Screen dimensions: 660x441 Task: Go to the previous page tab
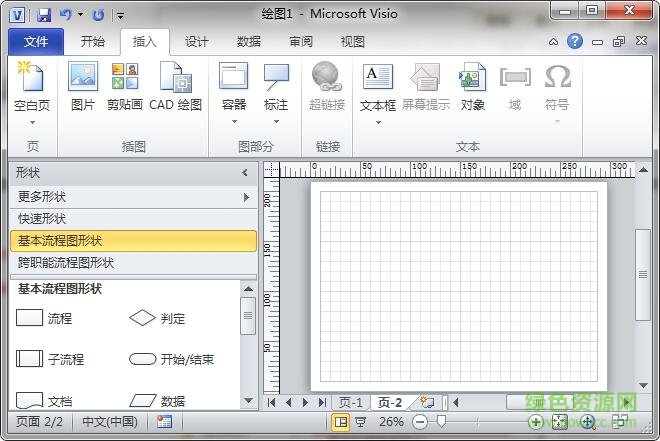click(288, 403)
